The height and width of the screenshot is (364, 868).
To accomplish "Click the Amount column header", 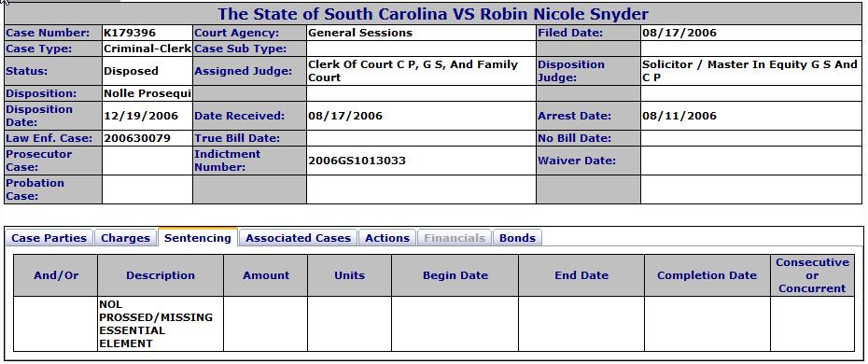I will click(x=266, y=275).
